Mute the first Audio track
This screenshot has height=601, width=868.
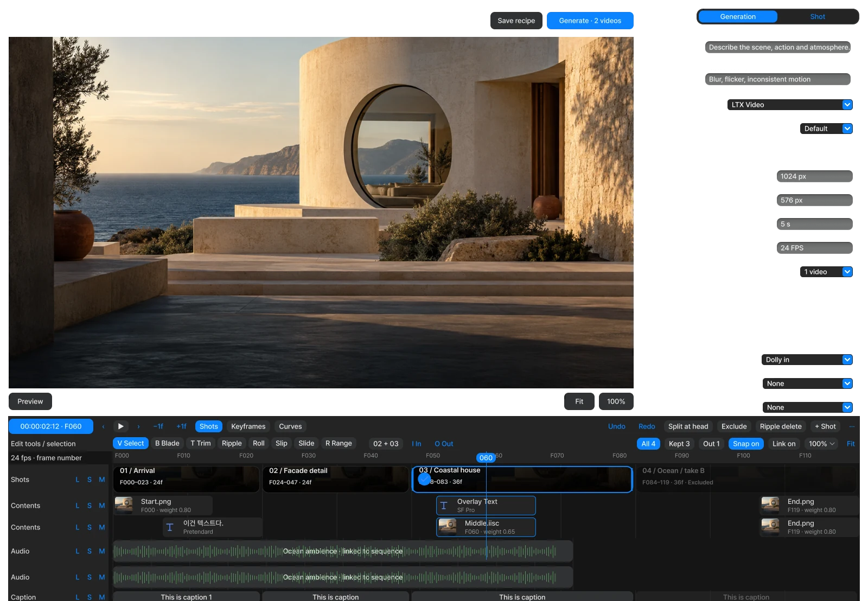tap(102, 551)
